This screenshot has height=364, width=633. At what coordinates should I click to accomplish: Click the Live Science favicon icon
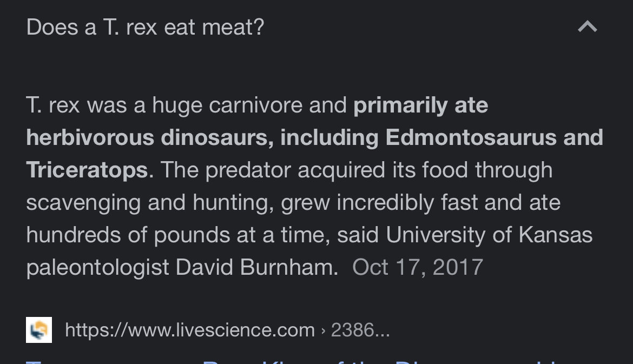click(x=39, y=330)
